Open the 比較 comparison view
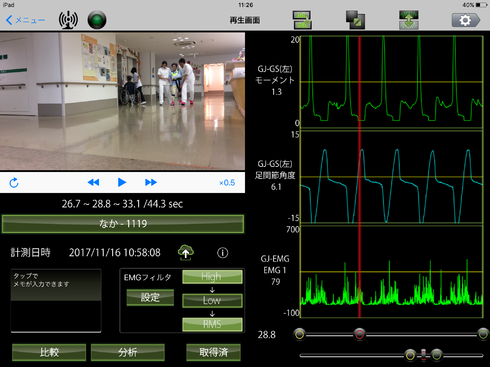 click(49, 352)
